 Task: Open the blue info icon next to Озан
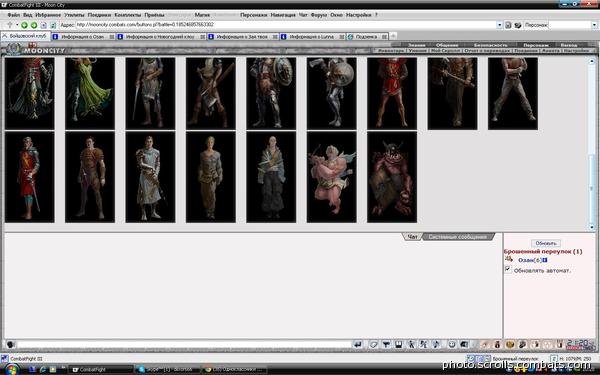tap(545, 260)
